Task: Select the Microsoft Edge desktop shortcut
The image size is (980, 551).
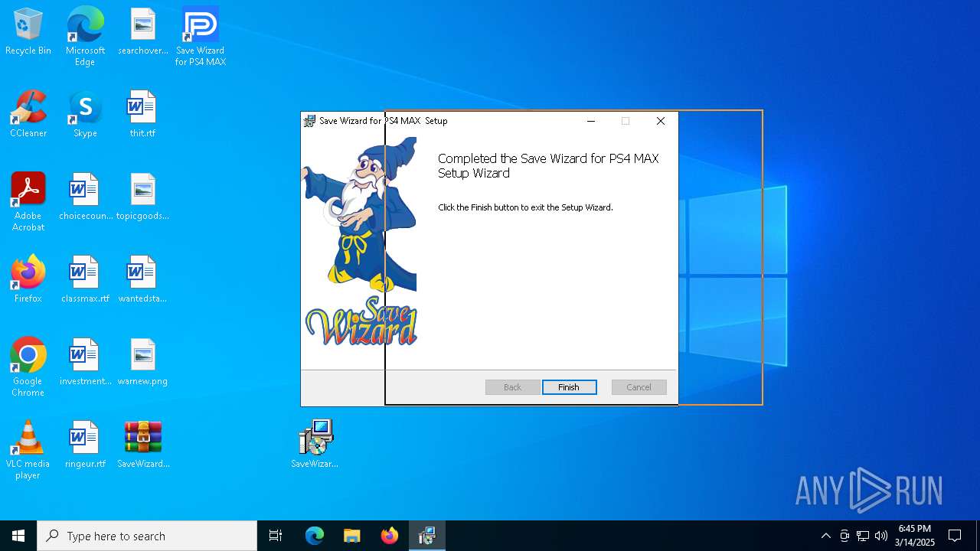Action: pyautogui.click(x=85, y=37)
